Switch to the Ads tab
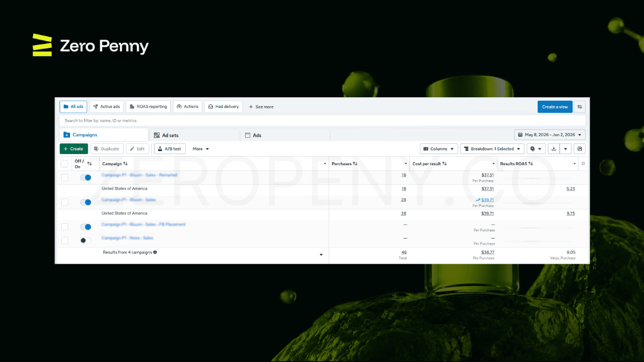This screenshot has width=644, height=362. pos(285,135)
